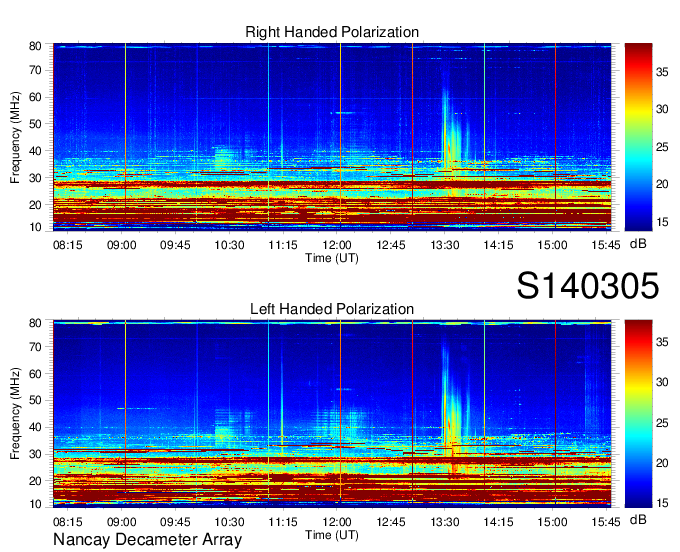This screenshot has height=552, width=680.
Task: Click the 'Left Handed Polarization' plot title
Action: tap(332, 309)
